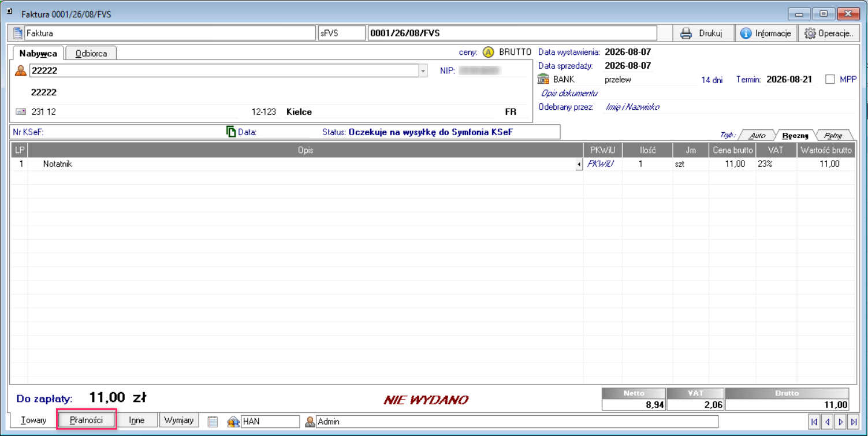Click the Cena brutto 11,00 cell
This screenshot has height=436, width=868.
[x=732, y=164]
